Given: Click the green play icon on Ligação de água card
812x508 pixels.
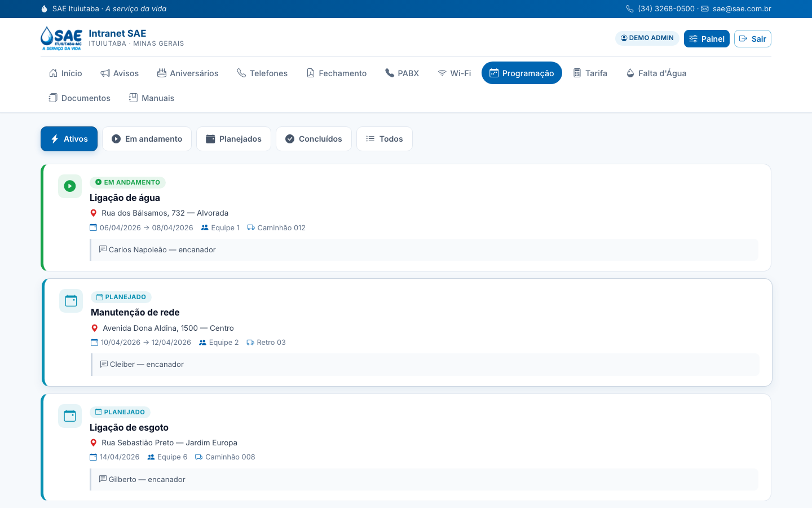Looking at the screenshot, I should [x=70, y=186].
